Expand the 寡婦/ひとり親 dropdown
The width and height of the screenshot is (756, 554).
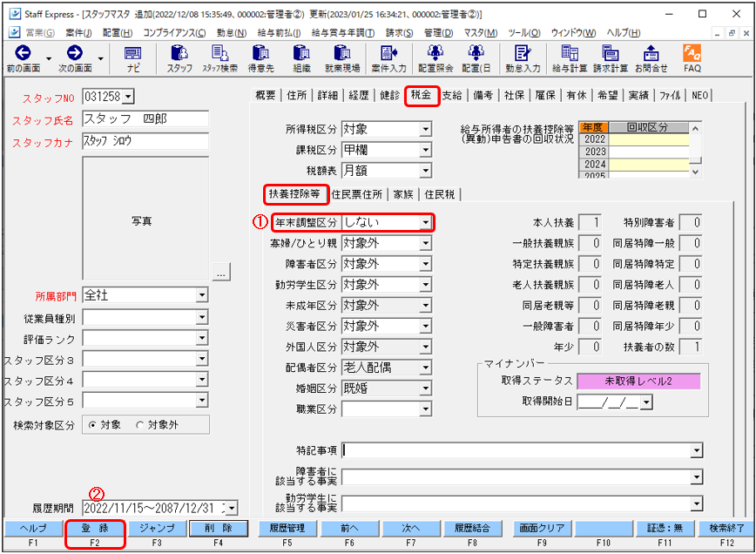(x=425, y=243)
